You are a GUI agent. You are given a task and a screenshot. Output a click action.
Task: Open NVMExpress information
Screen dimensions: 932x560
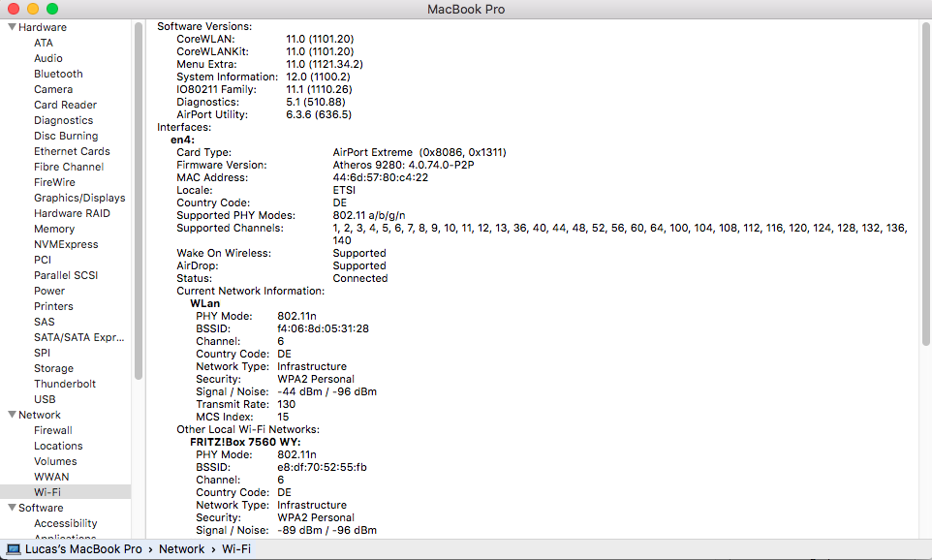(x=66, y=244)
